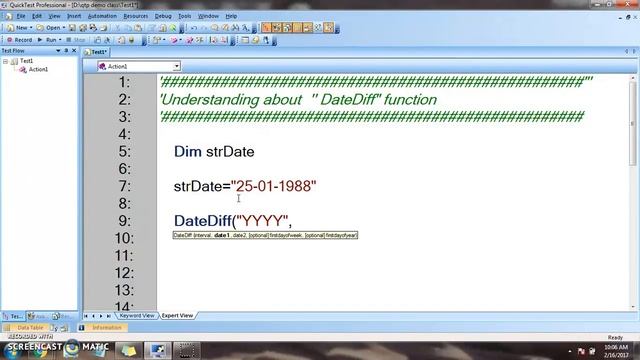
Task: Switch to the Keyword View tab
Action: pos(137,316)
